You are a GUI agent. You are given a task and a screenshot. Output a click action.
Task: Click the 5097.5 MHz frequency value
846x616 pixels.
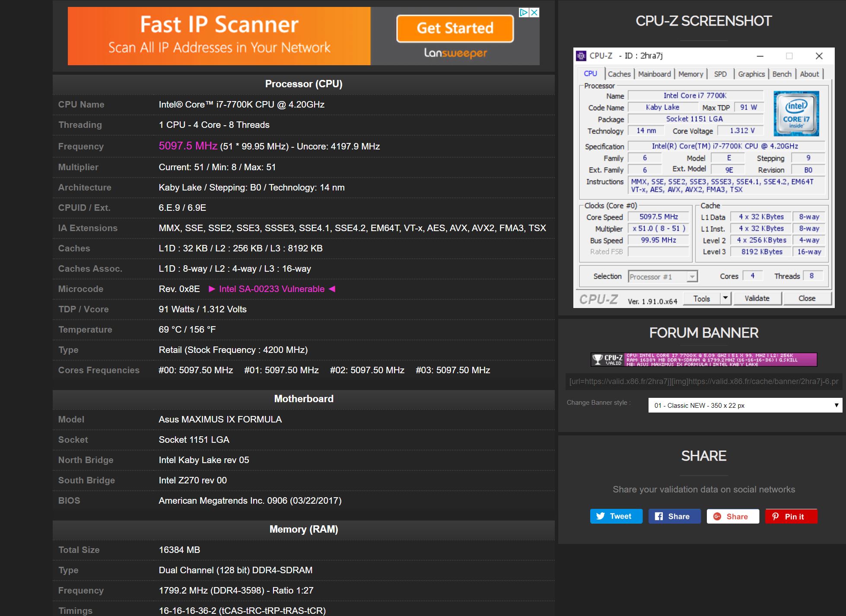[188, 146]
